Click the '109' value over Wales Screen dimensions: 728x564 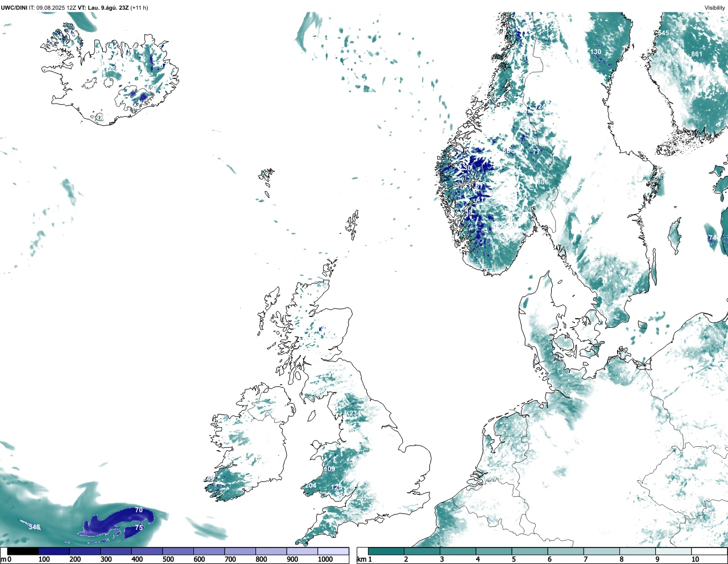point(330,470)
